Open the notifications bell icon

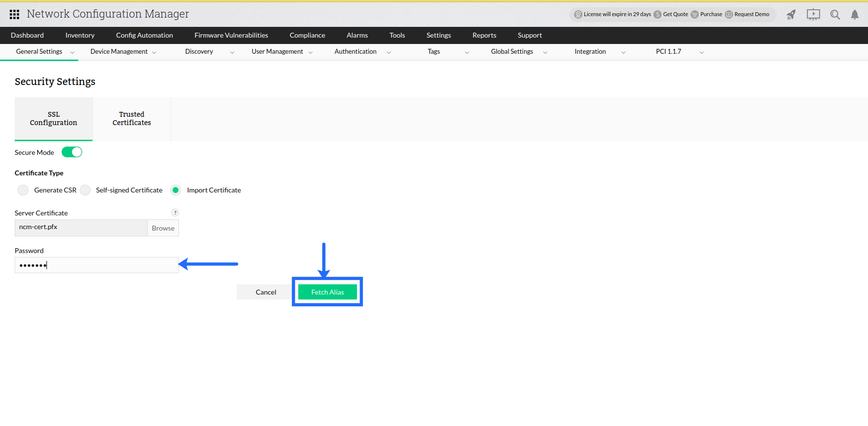[855, 15]
